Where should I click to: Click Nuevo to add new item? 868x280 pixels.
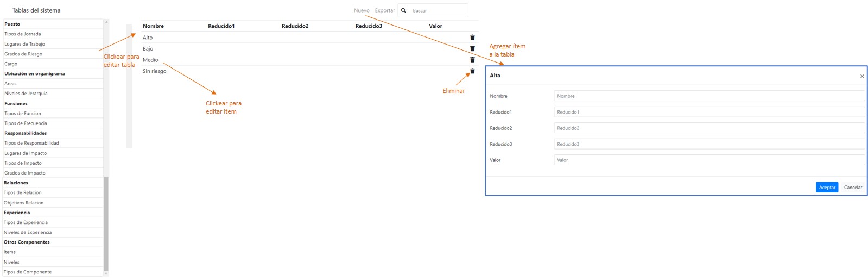[361, 10]
